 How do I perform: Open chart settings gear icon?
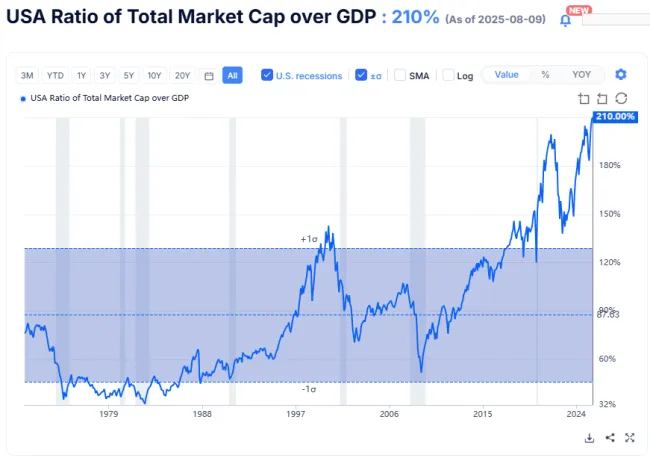pos(621,75)
